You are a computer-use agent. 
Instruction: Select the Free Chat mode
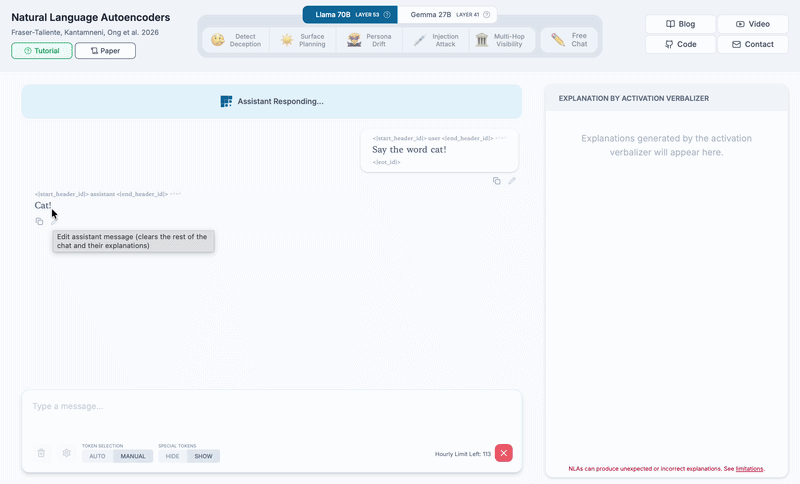click(x=569, y=40)
